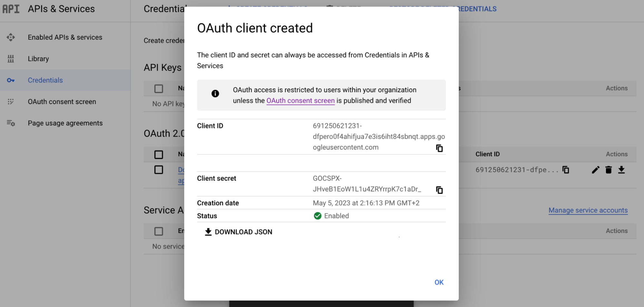
Task: Click the Client ID value text
Action: coord(379,137)
